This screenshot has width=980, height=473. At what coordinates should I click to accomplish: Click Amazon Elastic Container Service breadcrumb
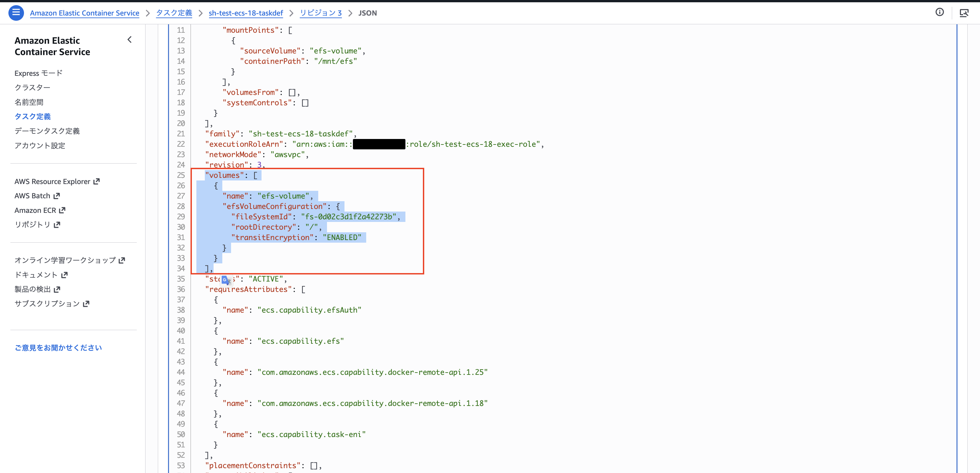pos(85,13)
